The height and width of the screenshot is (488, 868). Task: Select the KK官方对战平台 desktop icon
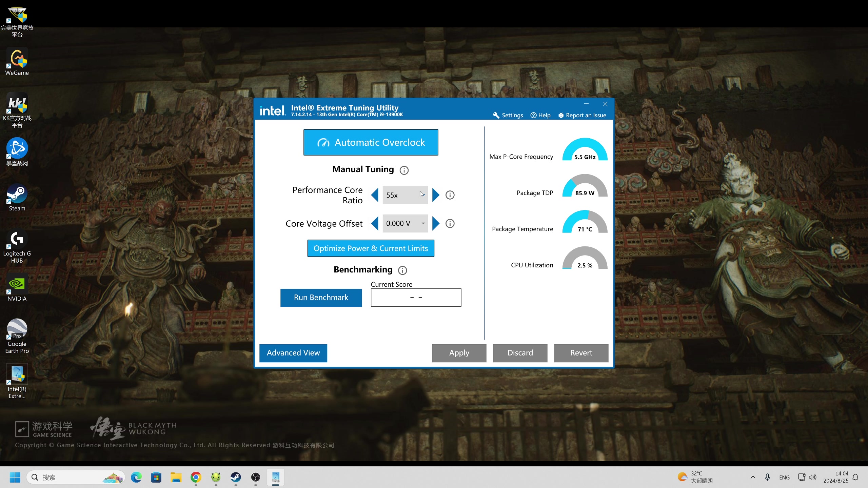pyautogui.click(x=17, y=110)
